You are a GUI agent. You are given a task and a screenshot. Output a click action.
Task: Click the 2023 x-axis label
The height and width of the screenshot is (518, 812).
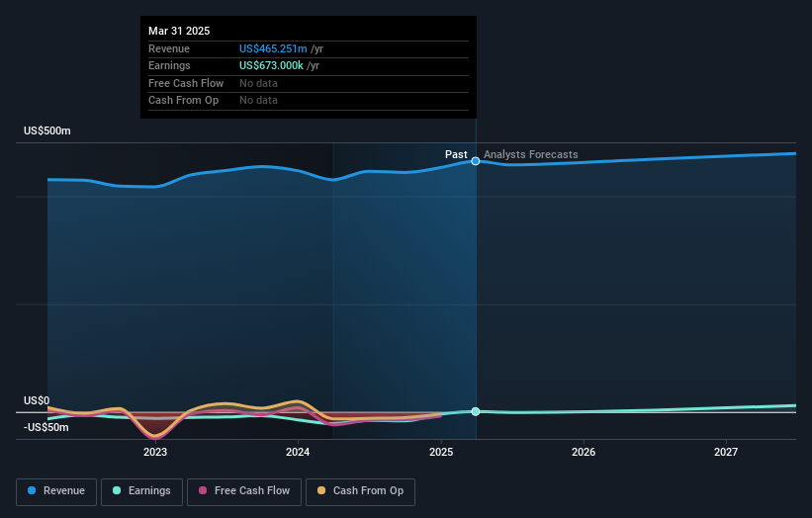(155, 453)
